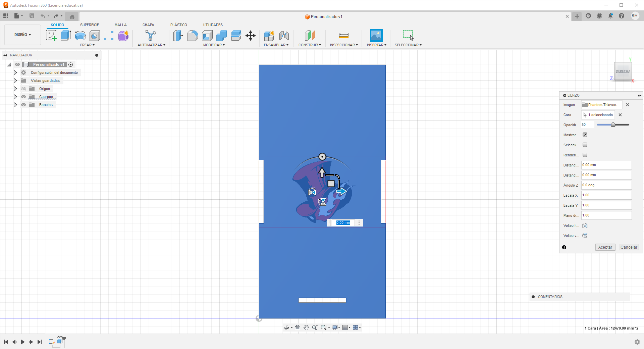The width and height of the screenshot is (644, 349).
Task: Switch to the CHAPA tab
Action: (148, 25)
